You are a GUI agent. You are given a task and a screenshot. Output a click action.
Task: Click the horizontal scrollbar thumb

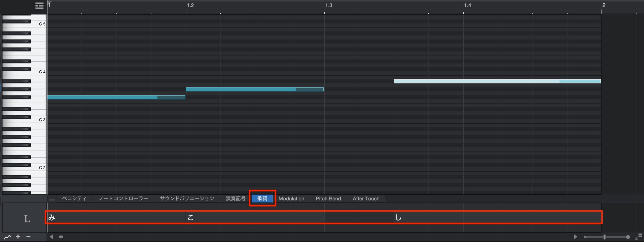tap(61, 237)
